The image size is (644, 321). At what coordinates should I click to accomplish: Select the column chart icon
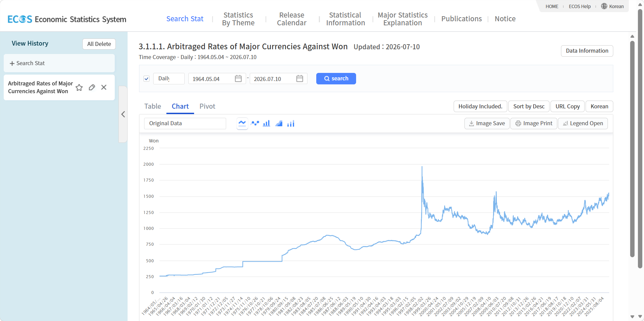coord(291,124)
